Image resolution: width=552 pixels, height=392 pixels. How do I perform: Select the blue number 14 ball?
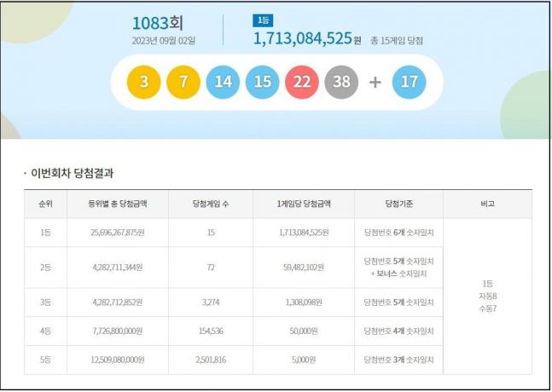click(223, 82)
